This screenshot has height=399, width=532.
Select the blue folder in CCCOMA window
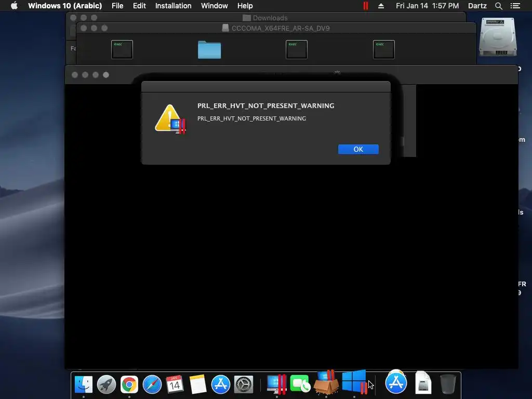[209, 49]
